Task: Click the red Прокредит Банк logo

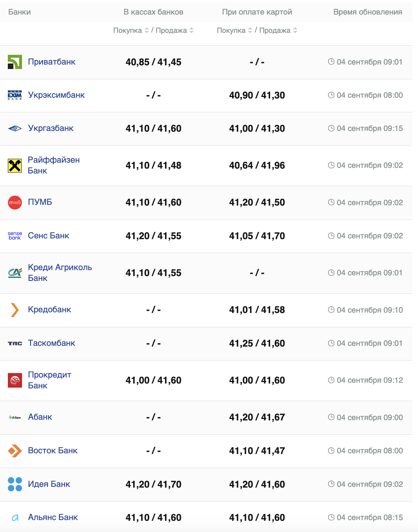Action: 15,381
